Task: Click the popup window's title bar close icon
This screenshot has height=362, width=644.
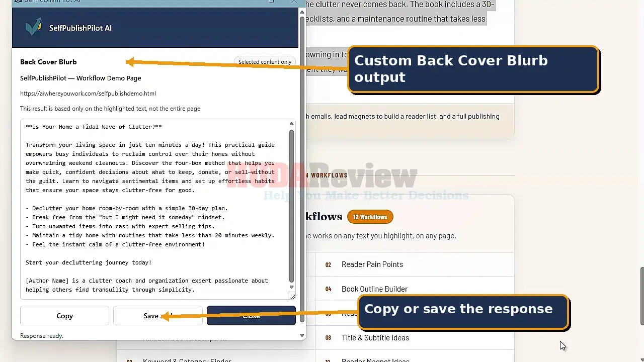Action: [294, 2]
